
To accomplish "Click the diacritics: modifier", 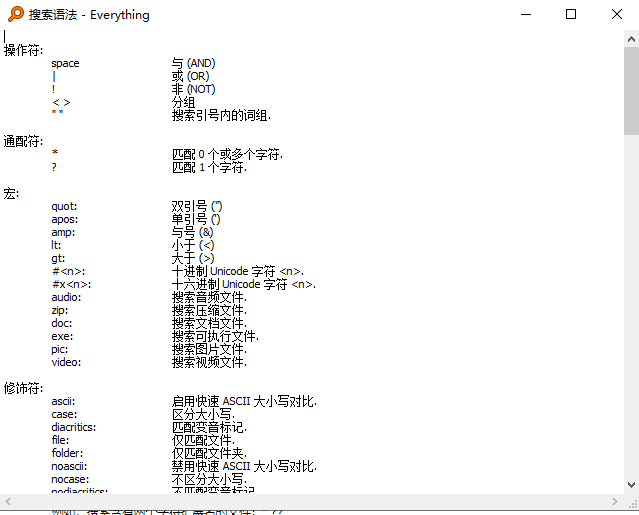I will (x=74, y=427).
